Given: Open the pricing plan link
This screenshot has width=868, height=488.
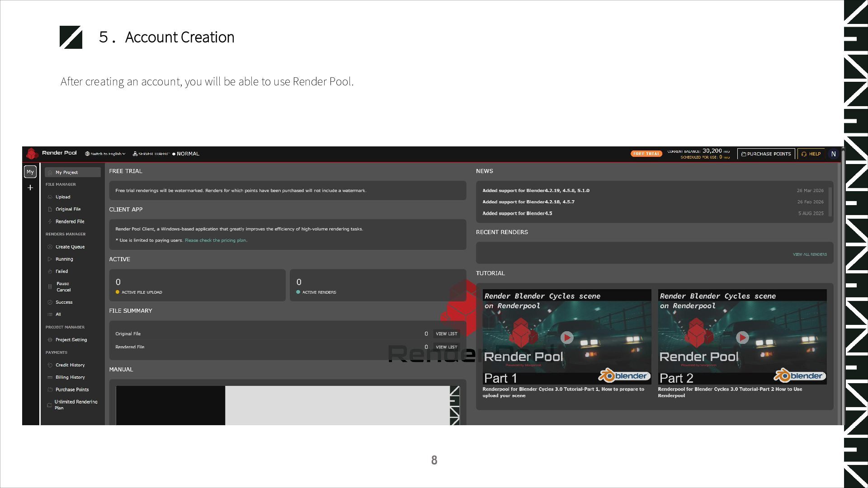Looking at the screenshot, I should [216, 240].
